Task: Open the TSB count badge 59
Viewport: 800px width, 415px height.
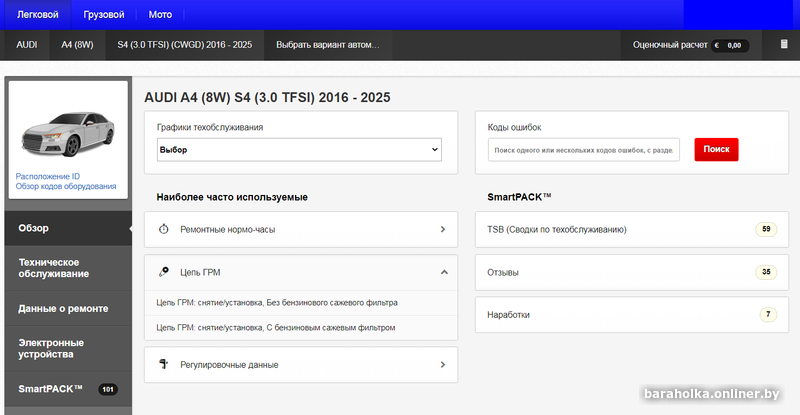Action: coord(766,229)
